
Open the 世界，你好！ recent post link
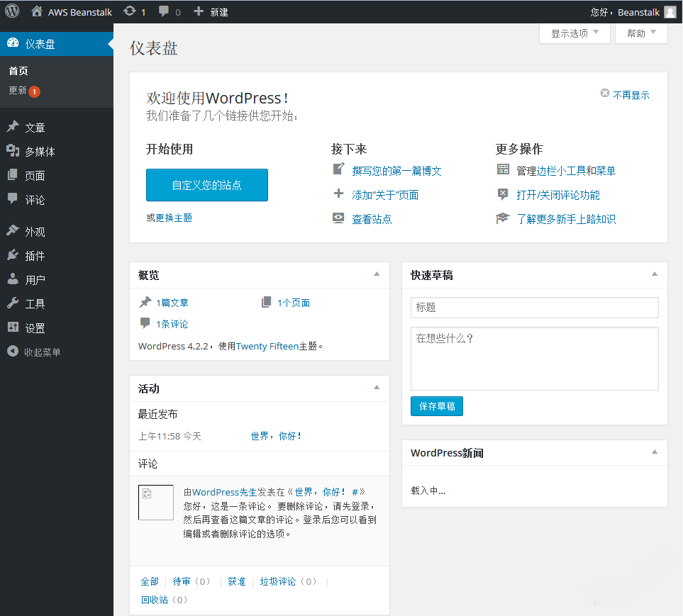click(x=276, y=436)
